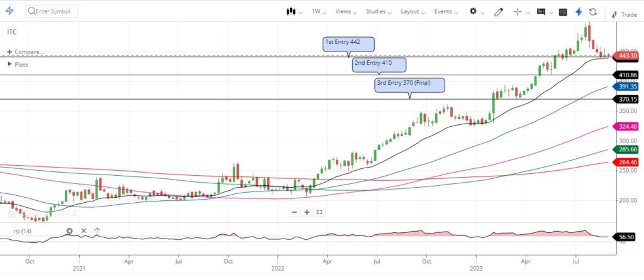The height and width of the screenshot is (280, 644).
Task: Open the 1W timeframe dropdown
Action: pyautogui.click(x=319, y=11)
